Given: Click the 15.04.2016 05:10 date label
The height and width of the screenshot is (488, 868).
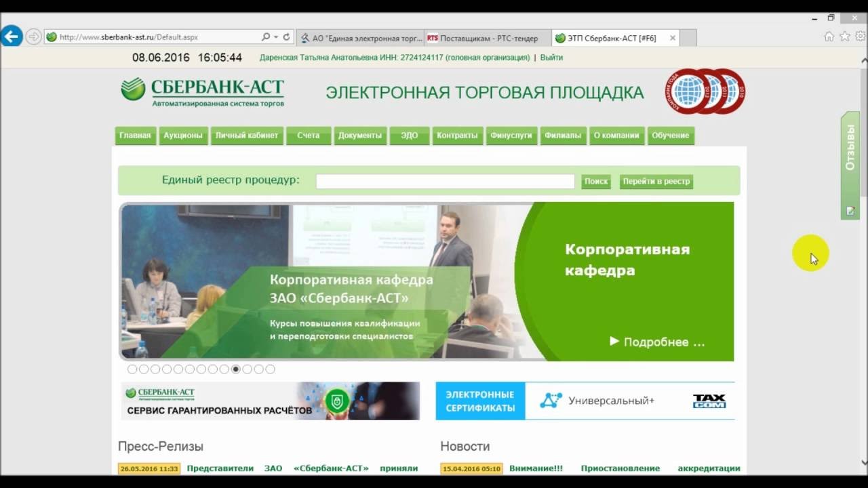Looking at the screenshot, I should coord(471,468).
